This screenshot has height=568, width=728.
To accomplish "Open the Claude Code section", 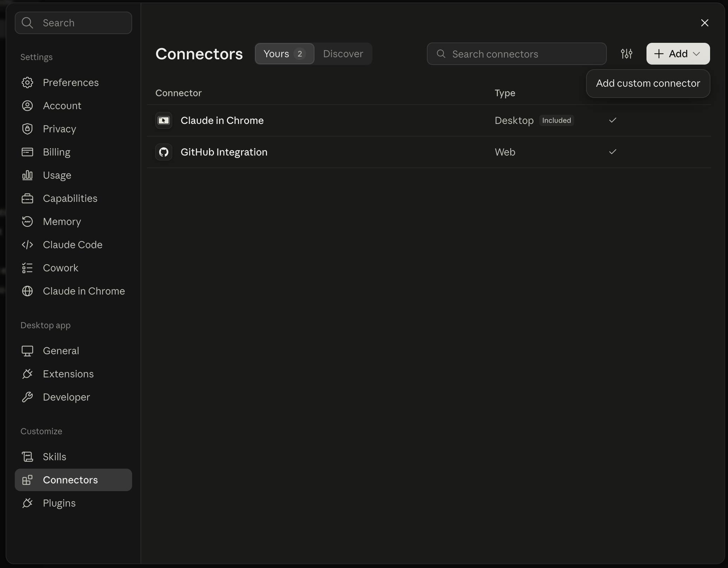I will pos(73,245).
